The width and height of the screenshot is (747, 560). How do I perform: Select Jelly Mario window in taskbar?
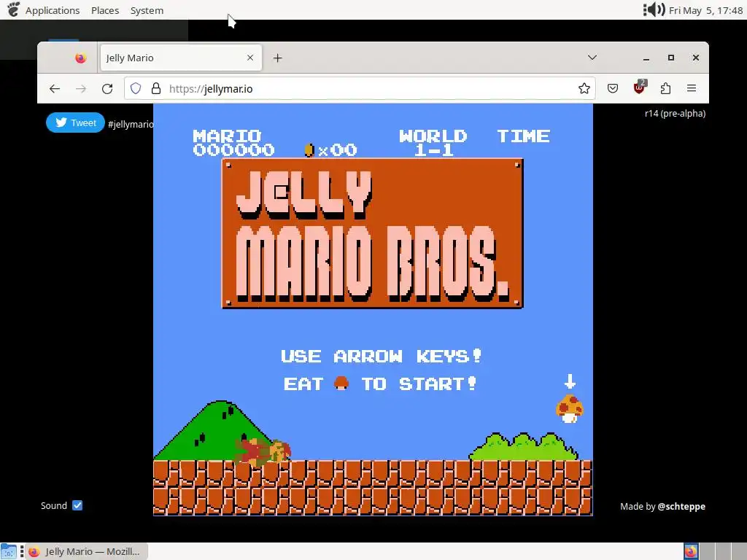click(86, 551)
